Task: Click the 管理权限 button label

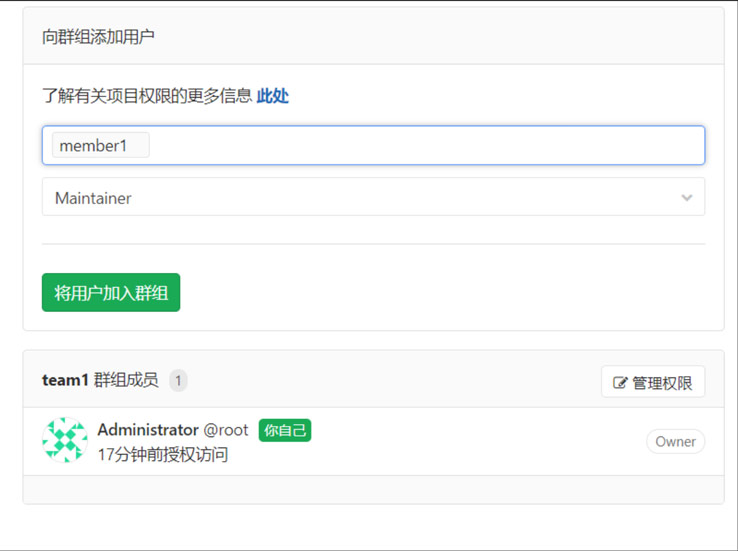Action: (662, 383)
